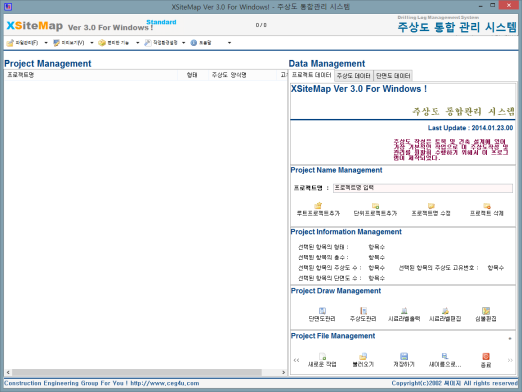
Task: Click the << arrow in Project File Management
Action: click(x=296, y=360)
